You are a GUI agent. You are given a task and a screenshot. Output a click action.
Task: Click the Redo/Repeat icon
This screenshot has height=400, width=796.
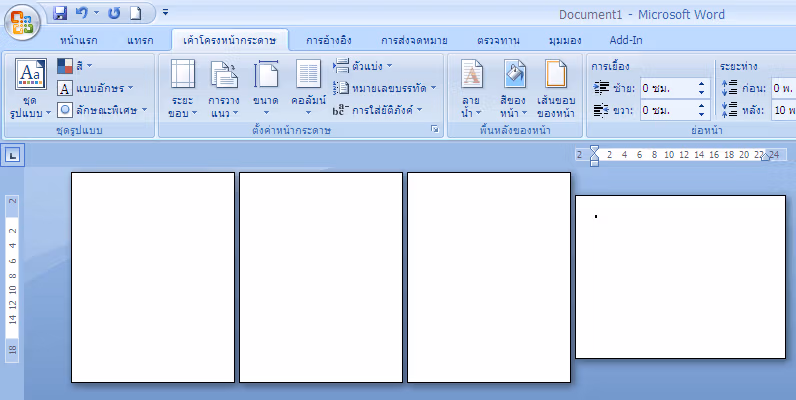click(x=114, y=13)
